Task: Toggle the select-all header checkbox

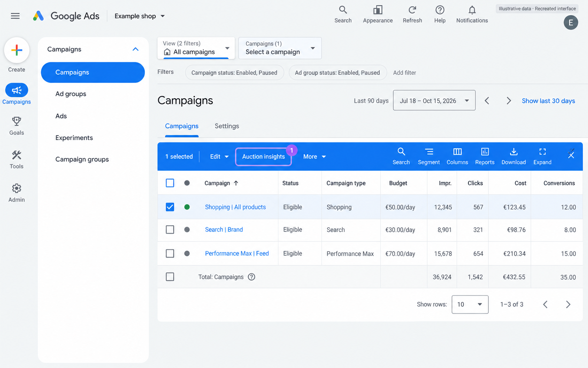Action: pyautogui.click(x=170, y=183)
